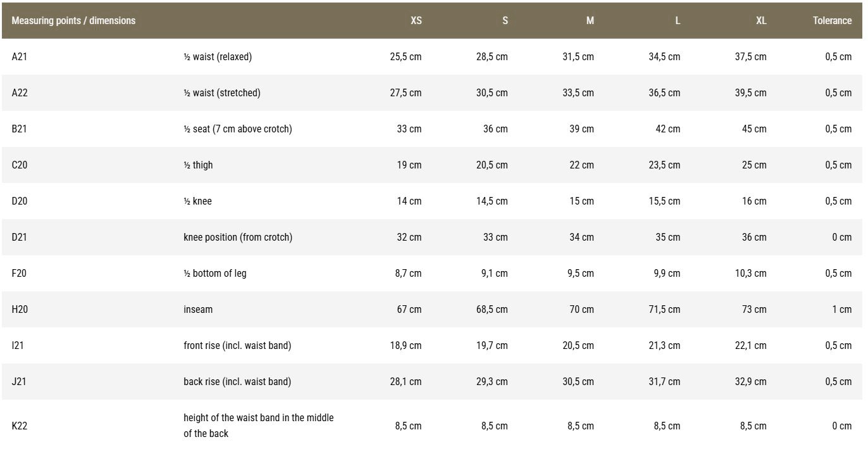Viewport: 868px width, 456px height.
Task: Click the XS size column header
Action: click(416, 20)
